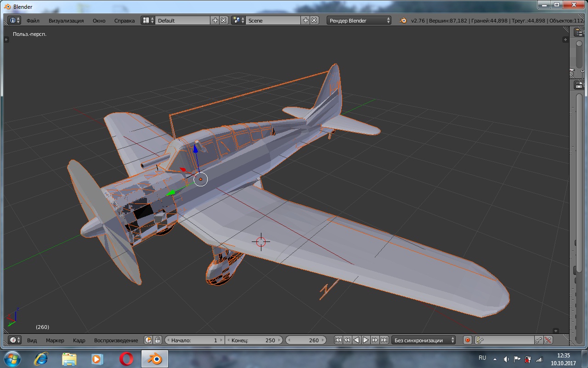Delete keyframes with the crossed key icon
The image size is (588, 368).
tap(548, 340)
